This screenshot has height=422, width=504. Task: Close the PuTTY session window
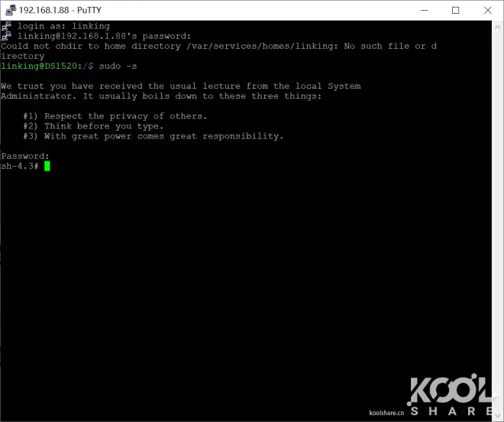(x=488, y=10)
